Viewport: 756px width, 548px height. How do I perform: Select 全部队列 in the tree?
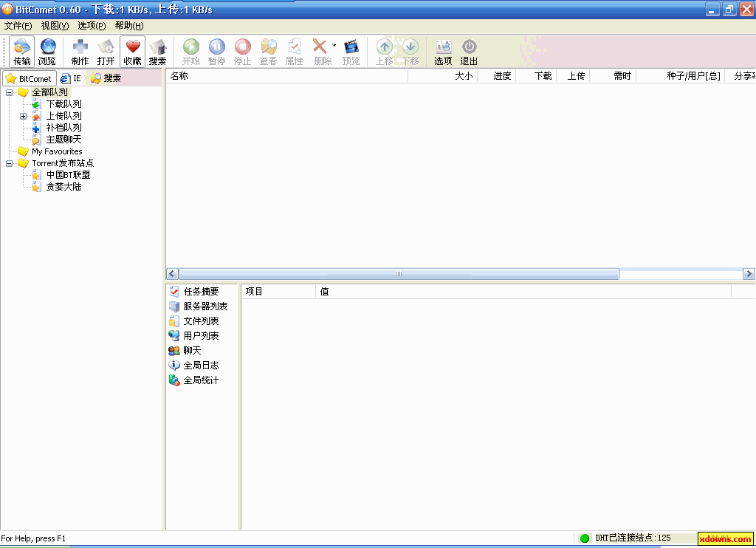coord(49,92)
